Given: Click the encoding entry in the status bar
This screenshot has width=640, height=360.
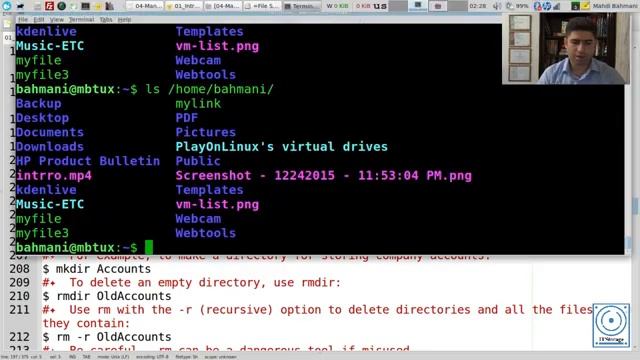Looking at the screenshot, I should (152, 357).
